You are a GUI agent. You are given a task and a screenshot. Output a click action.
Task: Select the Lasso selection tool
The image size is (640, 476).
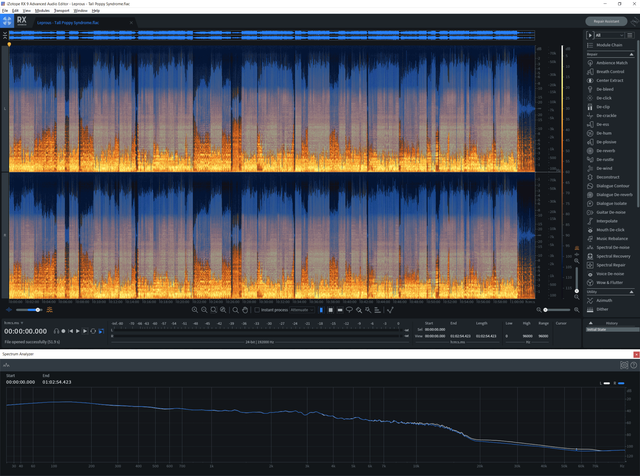[349, 310]
